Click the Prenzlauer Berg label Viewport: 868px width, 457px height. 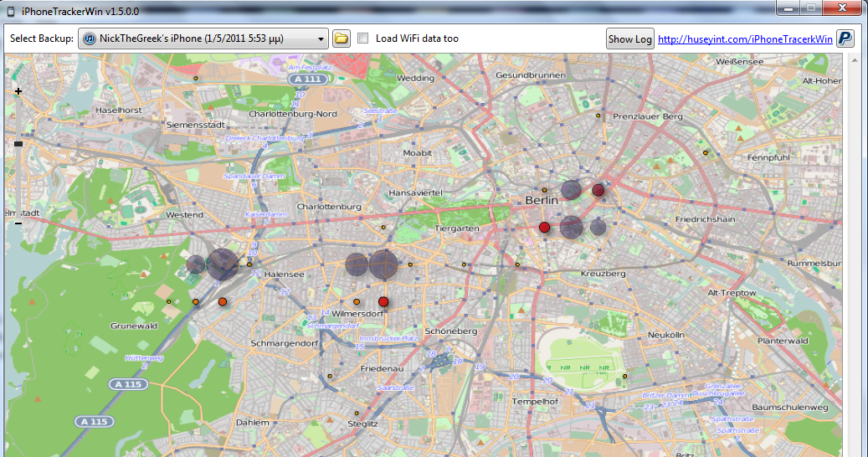pyautogui.click(x=648, y=116)
